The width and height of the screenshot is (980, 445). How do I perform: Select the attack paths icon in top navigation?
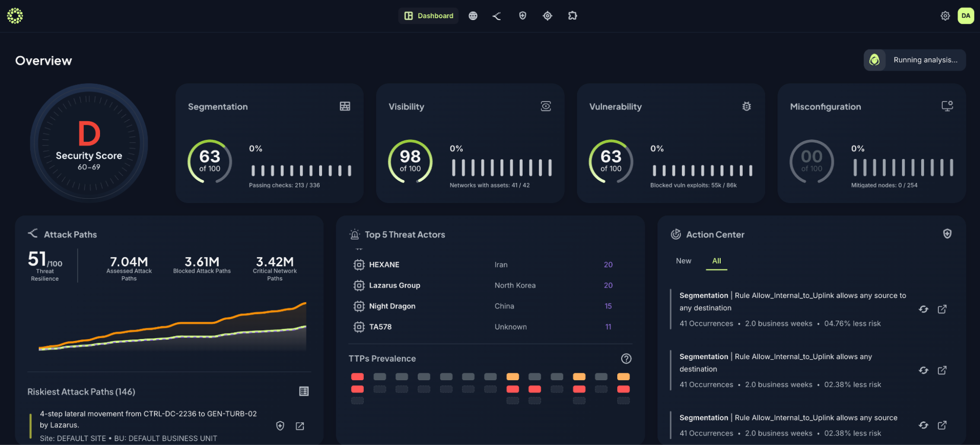pos(497,16)
